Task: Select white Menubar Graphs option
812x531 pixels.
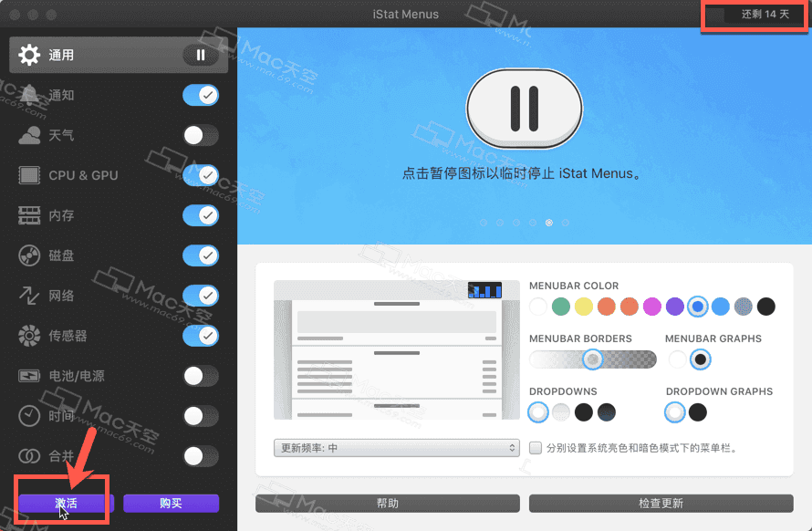Action: pyautogui.click(x=677, y=359)
